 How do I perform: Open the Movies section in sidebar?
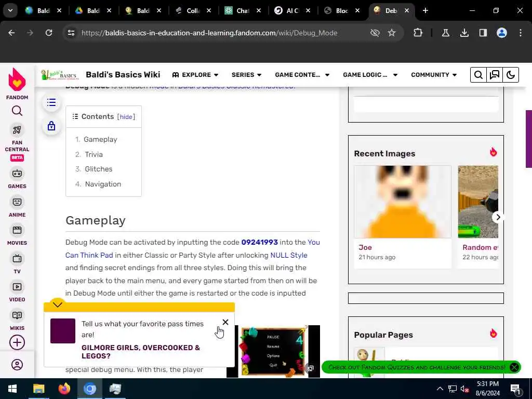(x=17, y=235)
